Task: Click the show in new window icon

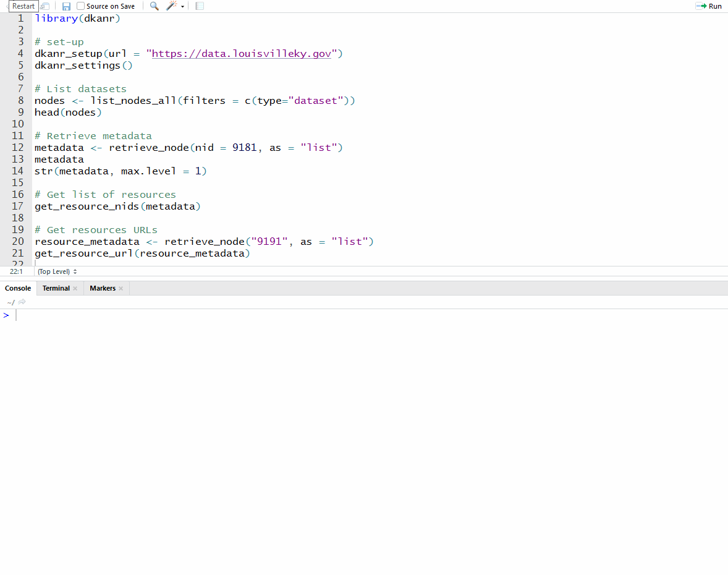Action: [x=45, y=6]
